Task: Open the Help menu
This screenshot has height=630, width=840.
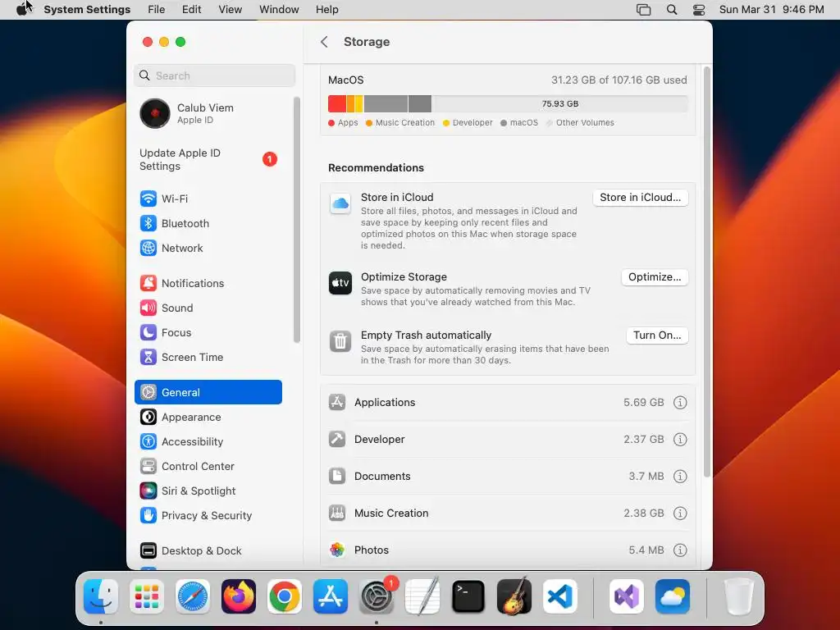Action: (x=326, y=10)
